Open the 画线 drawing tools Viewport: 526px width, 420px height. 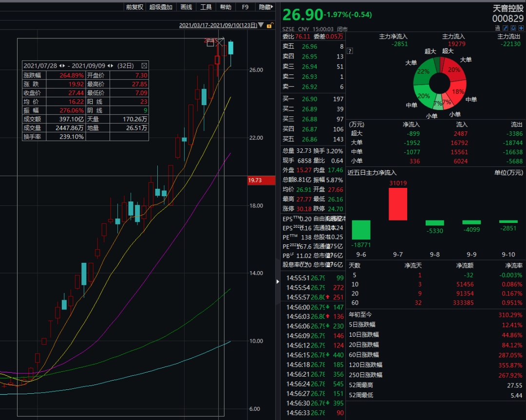(x=186, y=7)
